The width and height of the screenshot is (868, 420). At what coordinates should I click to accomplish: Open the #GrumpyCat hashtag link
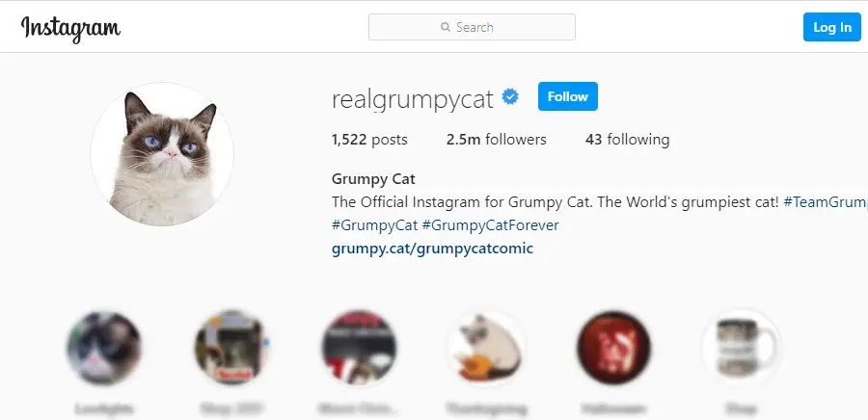click(375, 225)
